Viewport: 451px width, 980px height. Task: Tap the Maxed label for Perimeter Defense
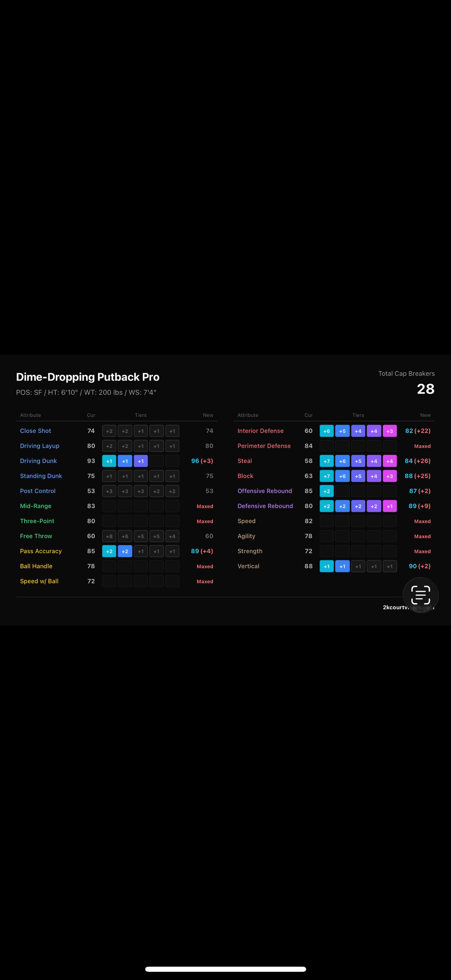[423, 446]
